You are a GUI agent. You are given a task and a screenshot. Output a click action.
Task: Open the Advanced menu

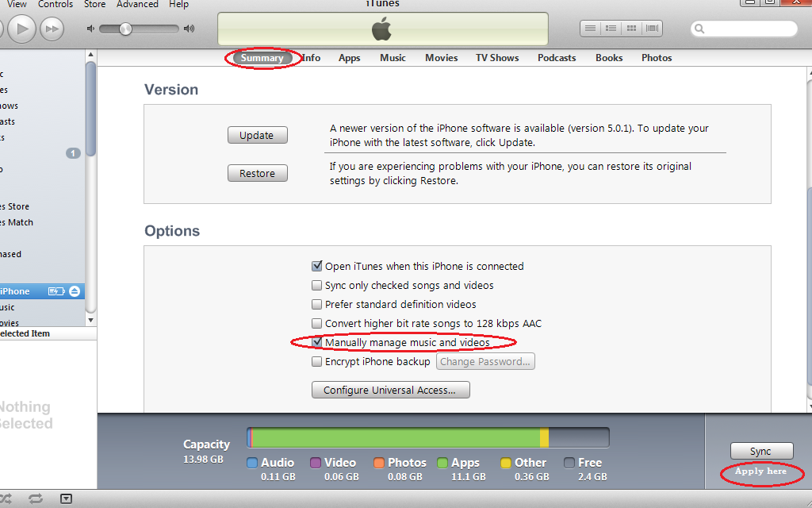[137, 5]
